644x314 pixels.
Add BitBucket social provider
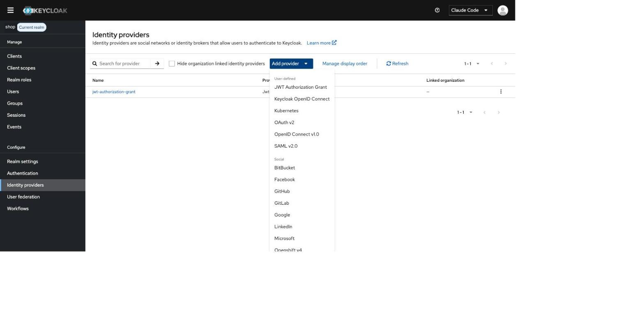pyautogui.click(x=302, y=168)
